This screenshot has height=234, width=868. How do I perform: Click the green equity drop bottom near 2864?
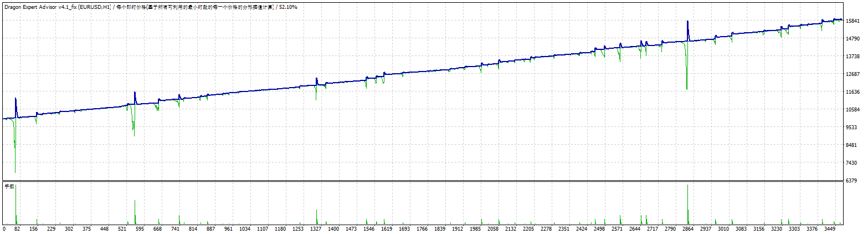tap(687, 88)
